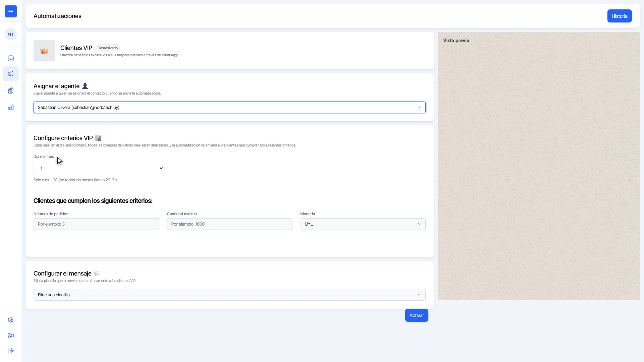This screenshot has width=644, height=362.
Task: Click the Historia button
Action: [x=620, y=16]
